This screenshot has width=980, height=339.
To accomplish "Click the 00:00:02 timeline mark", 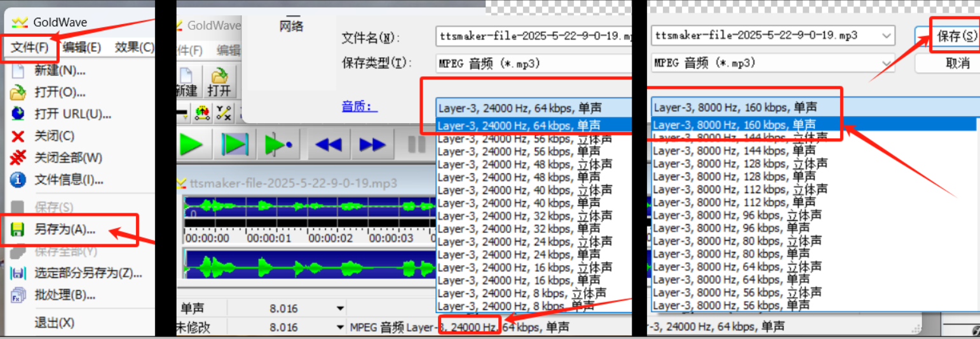I will pyautogui.click(x=330, y=239).
